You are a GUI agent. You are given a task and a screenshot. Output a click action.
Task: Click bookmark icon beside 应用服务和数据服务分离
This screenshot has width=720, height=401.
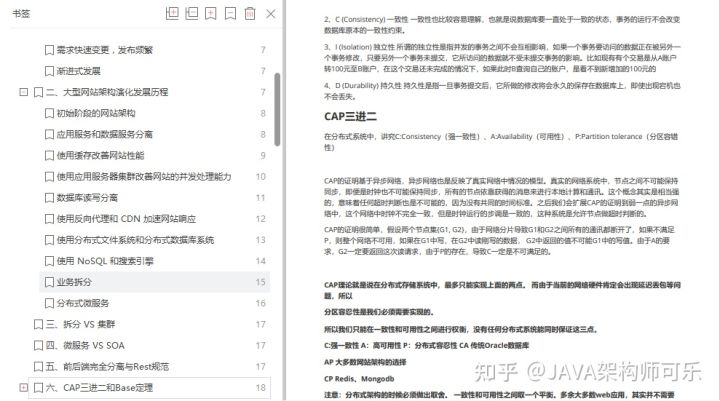pos(49,135)
